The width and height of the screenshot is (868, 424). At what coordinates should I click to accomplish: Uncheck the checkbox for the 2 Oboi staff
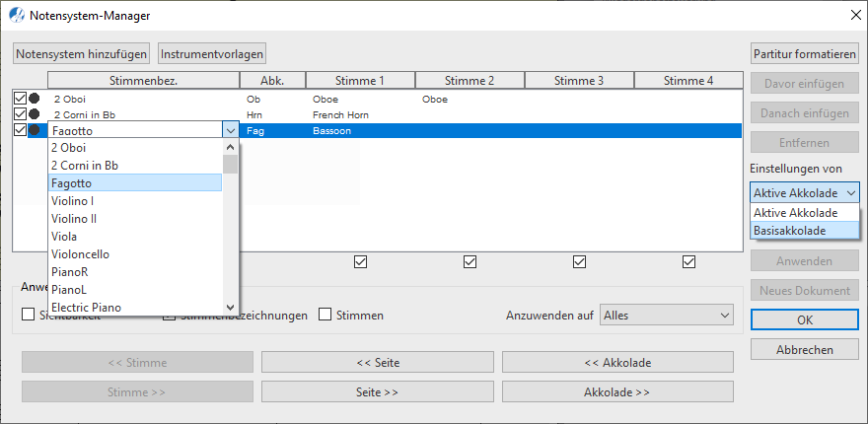[x=20, y=99]
